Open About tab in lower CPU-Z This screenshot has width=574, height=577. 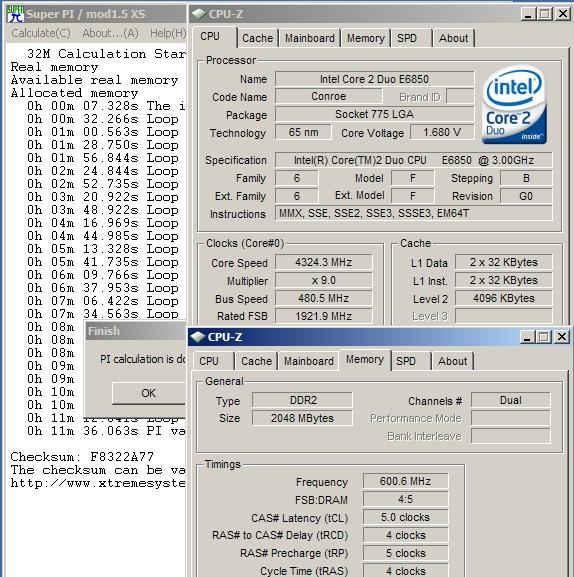pos(453,361)
